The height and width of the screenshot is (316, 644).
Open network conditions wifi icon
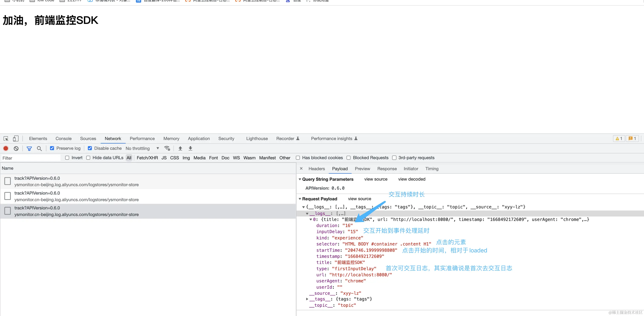pyautogui.click(x=167, y=148)
